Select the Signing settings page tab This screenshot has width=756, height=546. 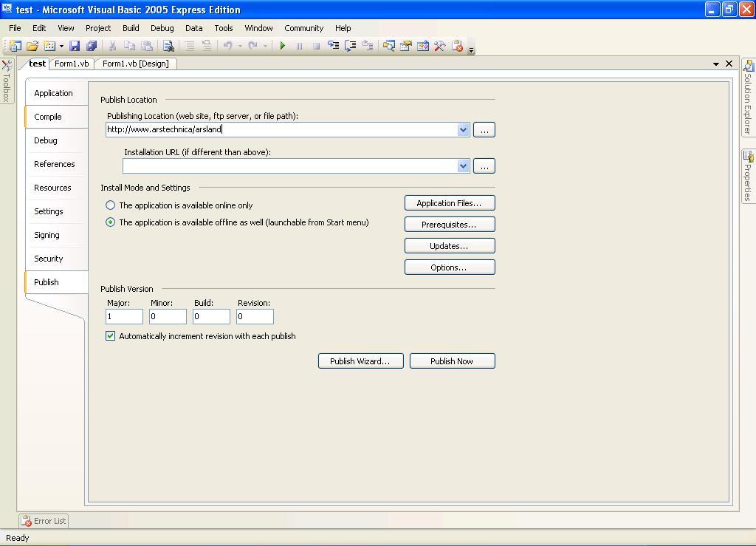[x=47, y=235]
